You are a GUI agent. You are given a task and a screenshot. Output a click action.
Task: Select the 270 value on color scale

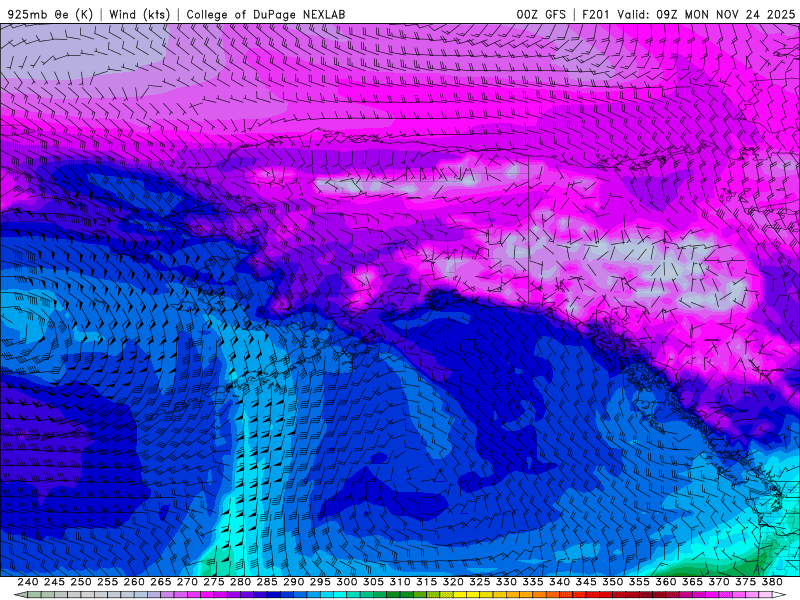point(187,582)
